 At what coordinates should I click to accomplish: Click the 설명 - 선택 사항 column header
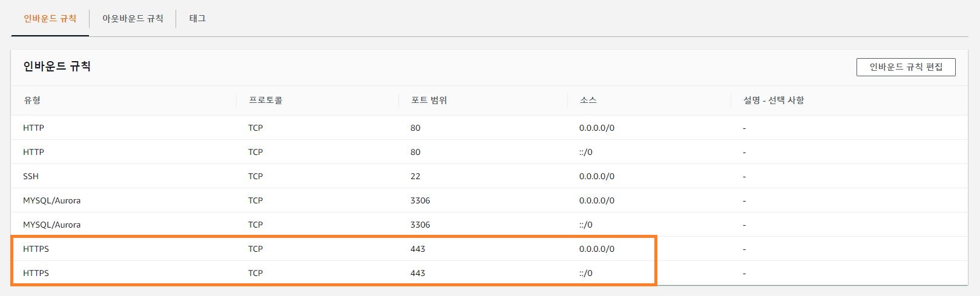tap(774, 100)
